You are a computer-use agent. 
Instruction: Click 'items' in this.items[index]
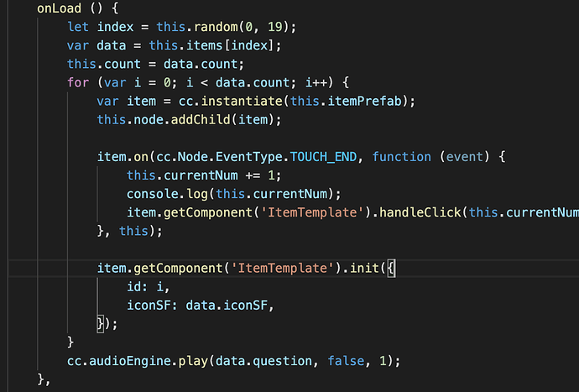204,45
